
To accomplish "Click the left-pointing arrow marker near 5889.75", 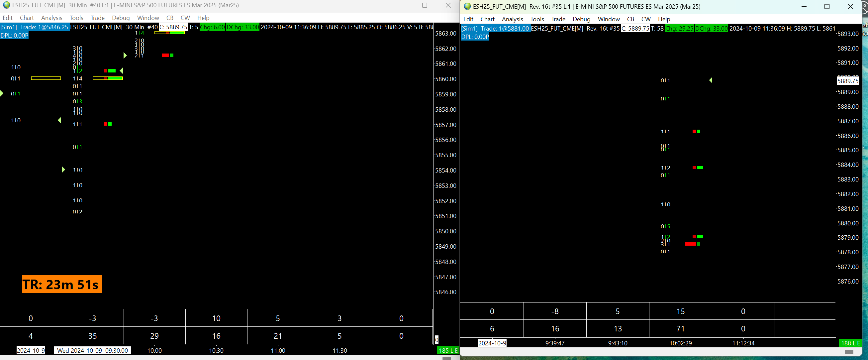I will [711, 80].
